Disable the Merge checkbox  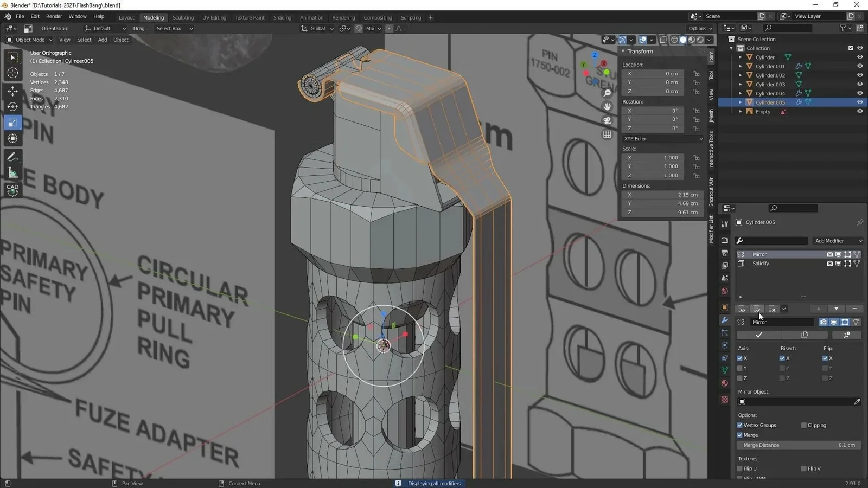coord(740,435)
